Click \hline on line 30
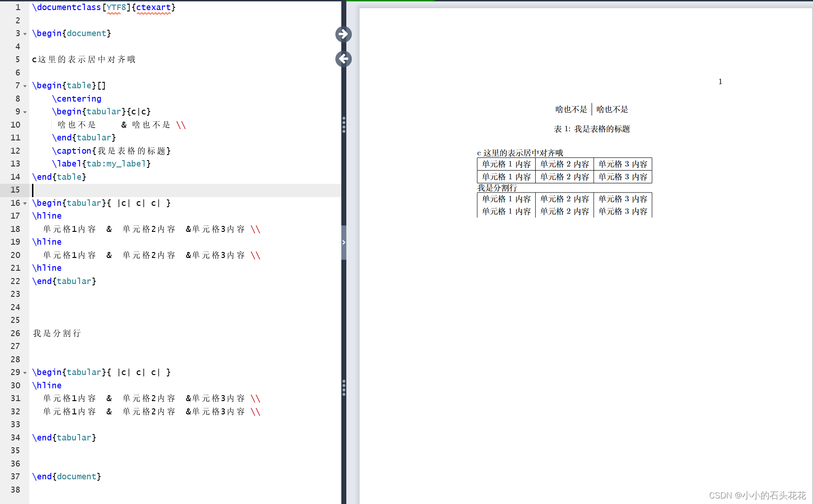This screenshot has width=813, height=504. [x=47, y=386]
